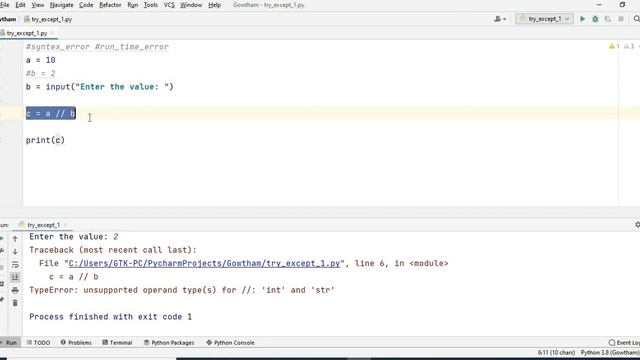Click the TypeError message in console
This screenshot has height=360, width=640.
tap(182, 290)
